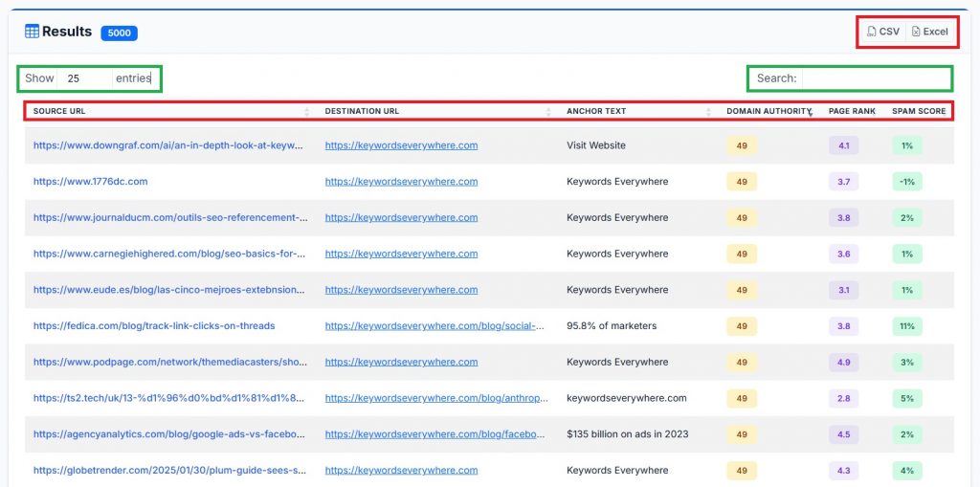Open destination link for ts2.tech row
The height and width of the screenshot is (487, 980).
(x=434, y=398)
